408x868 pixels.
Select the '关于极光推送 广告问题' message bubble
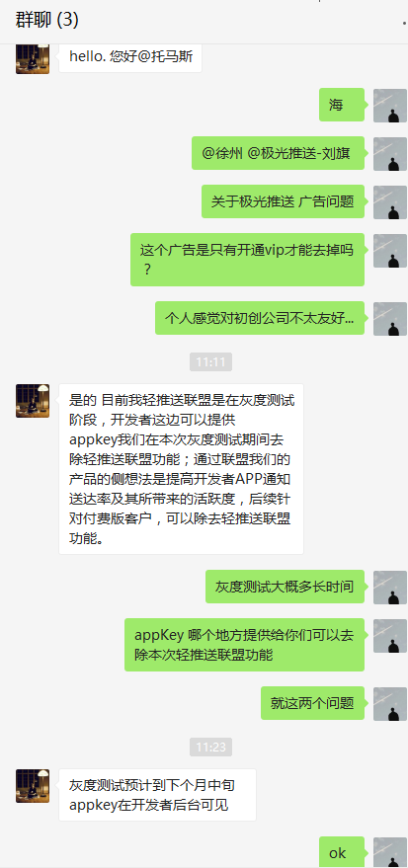[283, 201]
